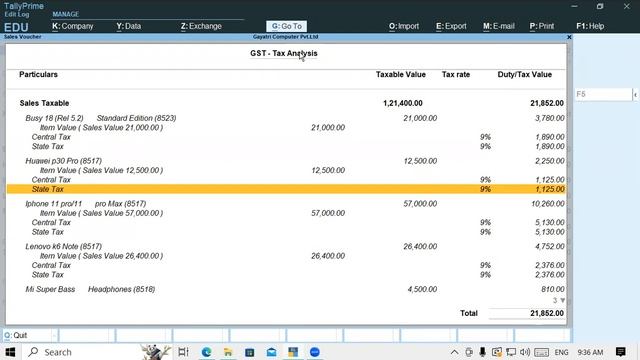Click the F5 field in right panel

[603, 94]
